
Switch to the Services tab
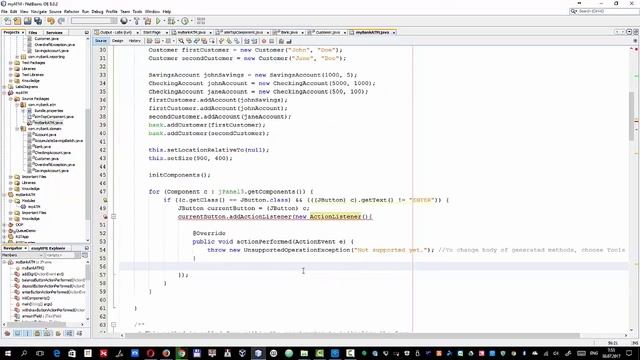click(54, 32)
